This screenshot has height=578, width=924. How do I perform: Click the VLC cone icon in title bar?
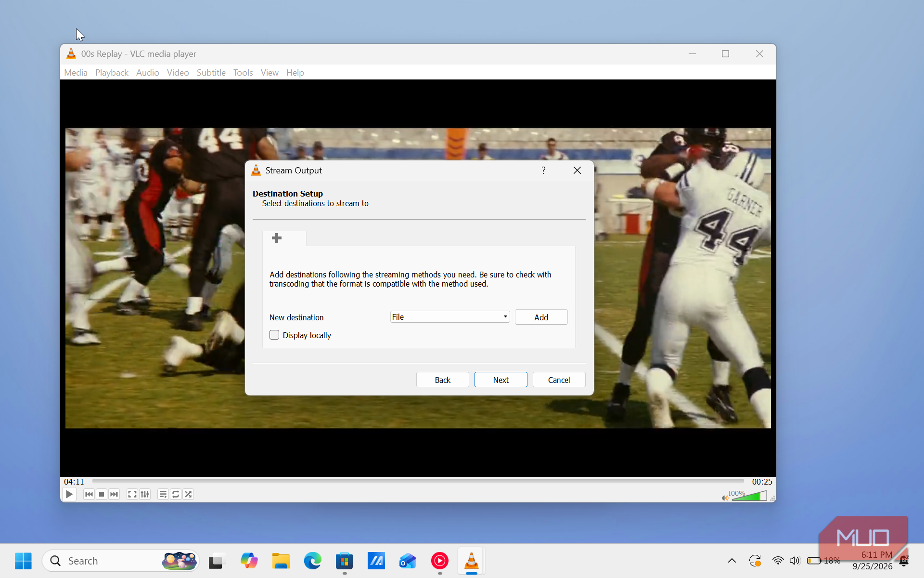coord(71,53)
